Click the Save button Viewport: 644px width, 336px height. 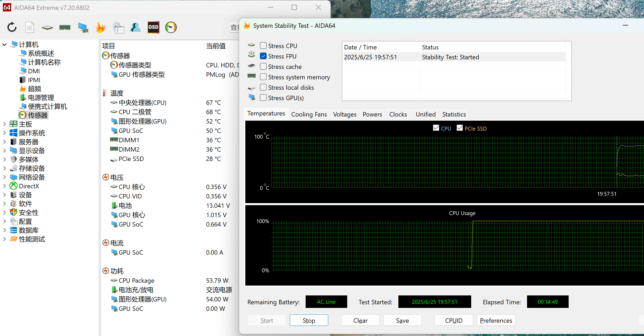point(402,320)
